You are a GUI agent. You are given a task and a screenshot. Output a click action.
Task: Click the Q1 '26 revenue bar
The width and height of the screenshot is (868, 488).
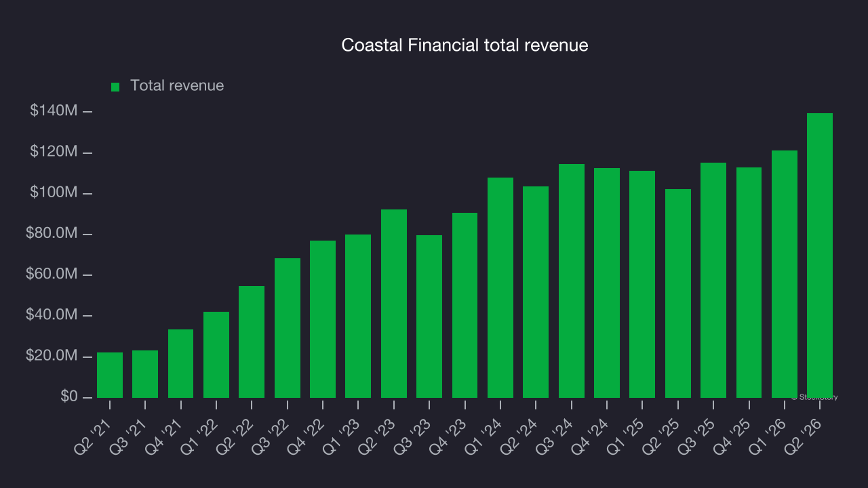tap(785, 274)
